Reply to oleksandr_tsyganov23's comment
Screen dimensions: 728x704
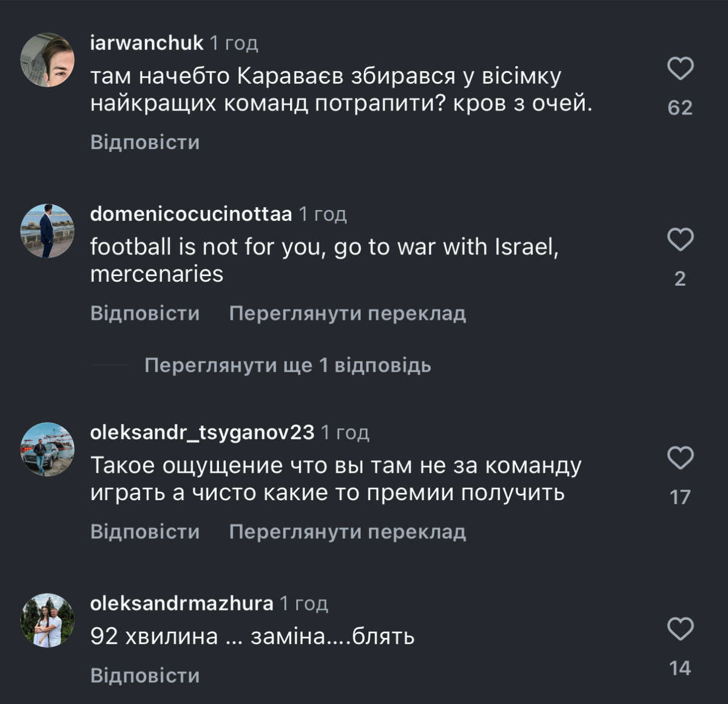click(x=145, y=532)
